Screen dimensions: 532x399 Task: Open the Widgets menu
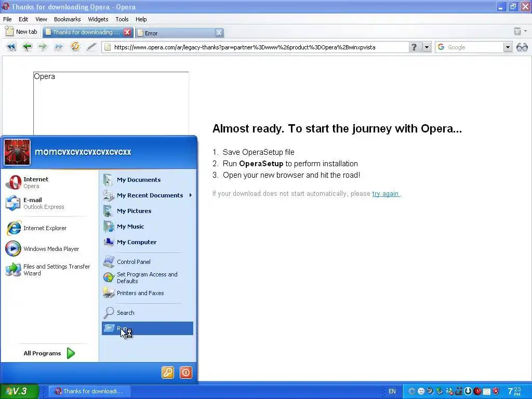click(x=98, y=19)
